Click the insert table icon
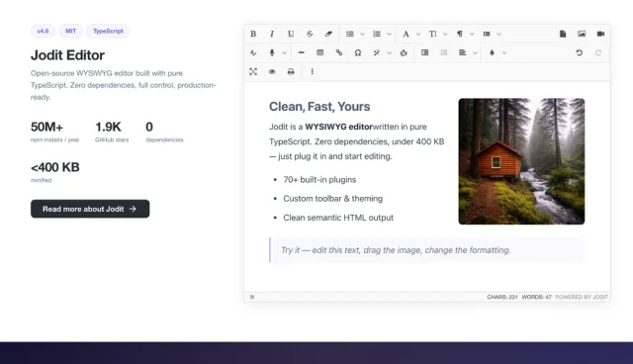633x364 pixels. [320, 52]
